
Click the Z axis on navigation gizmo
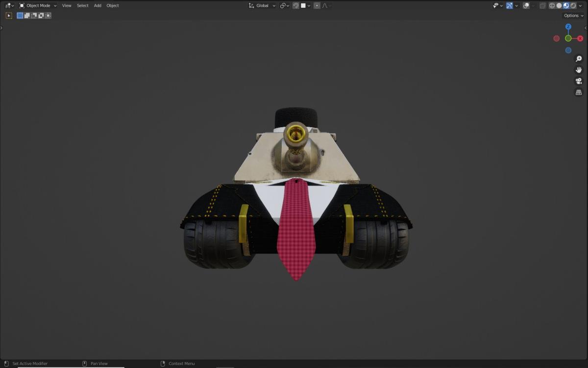(568, 27)
